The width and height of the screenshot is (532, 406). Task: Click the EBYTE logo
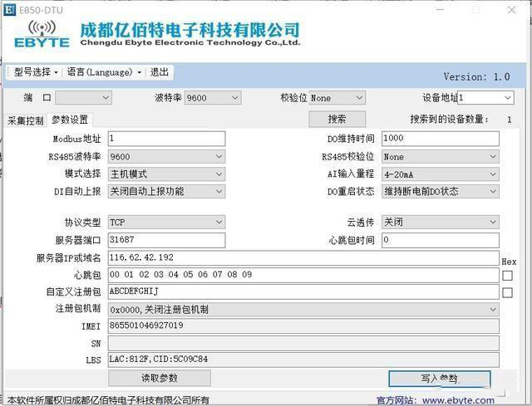click(x=40, y=36)
